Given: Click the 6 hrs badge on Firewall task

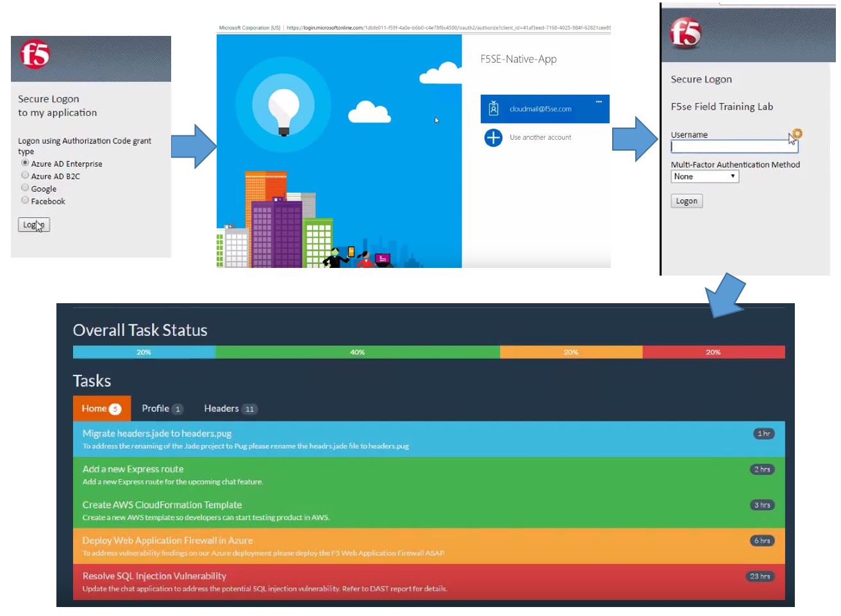Looking at the screenshot, I should pos(762,540).
